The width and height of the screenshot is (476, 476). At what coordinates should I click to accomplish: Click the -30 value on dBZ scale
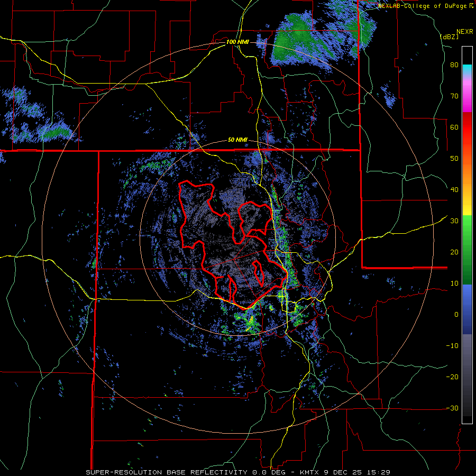click(x=452, y=408)
